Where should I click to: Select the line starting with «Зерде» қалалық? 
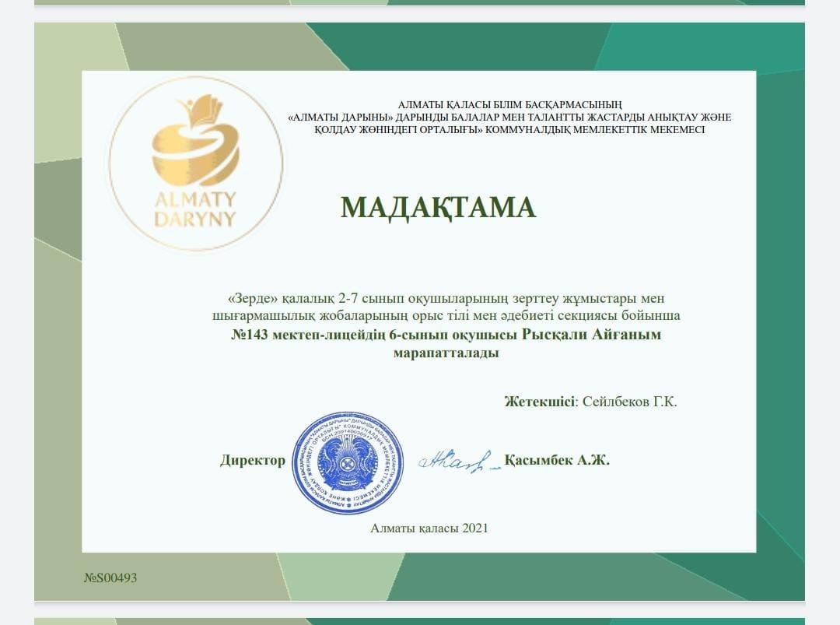446,299
